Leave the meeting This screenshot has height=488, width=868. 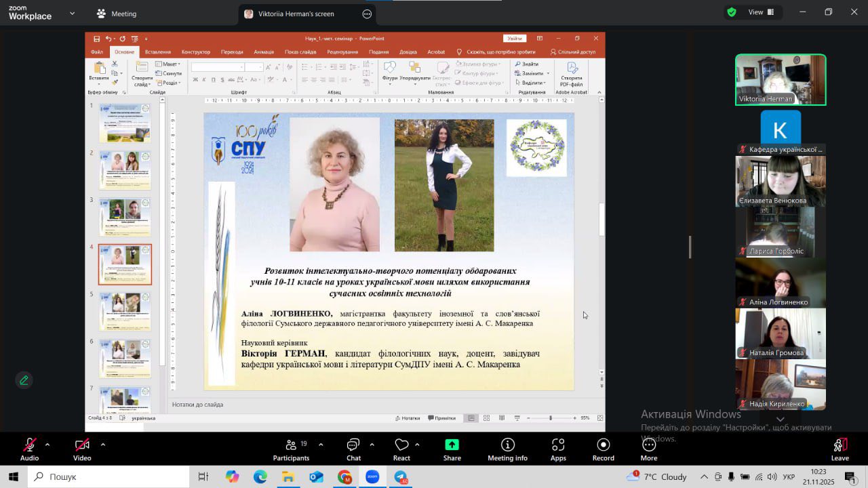pyautogui.click(x=840, y=449)
